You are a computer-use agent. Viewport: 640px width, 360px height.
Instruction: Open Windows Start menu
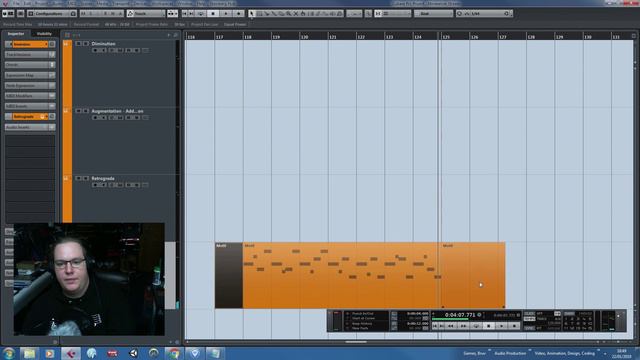9,353
